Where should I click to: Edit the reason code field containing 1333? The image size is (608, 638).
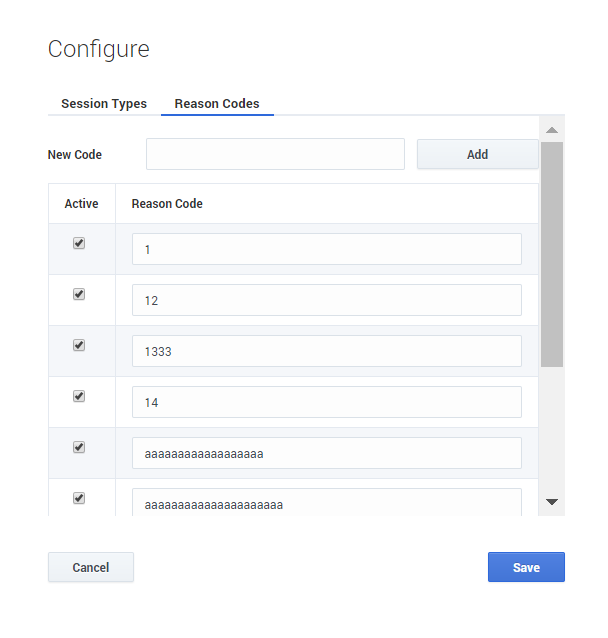coord(326,351)
